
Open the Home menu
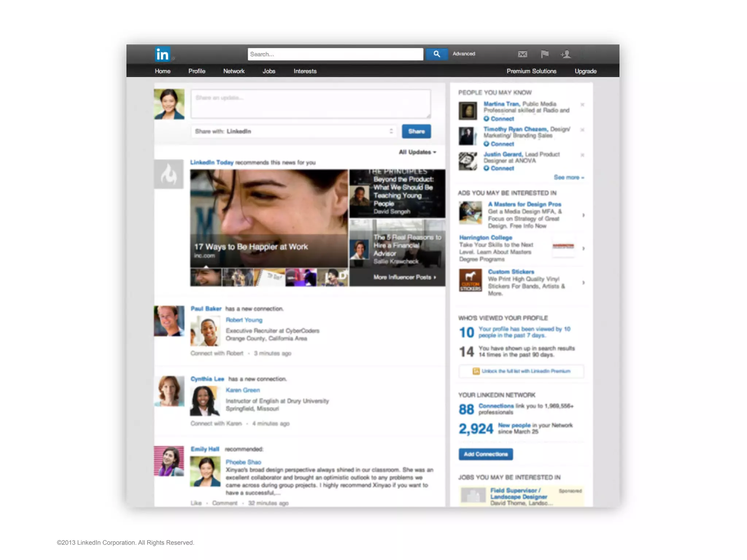tap(163, 71)
